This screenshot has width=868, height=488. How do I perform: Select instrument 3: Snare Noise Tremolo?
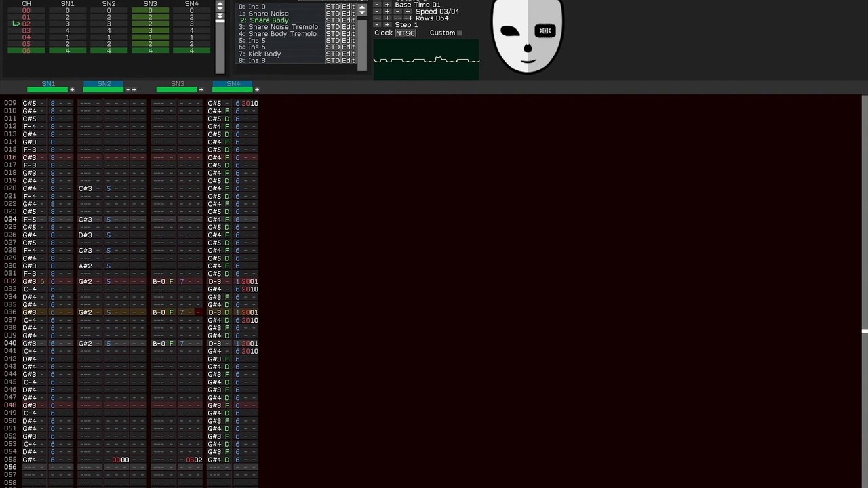coord(279,27)
